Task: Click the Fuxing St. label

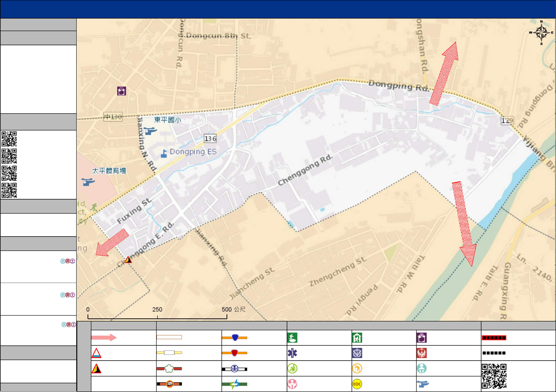Action: [135, 211]
